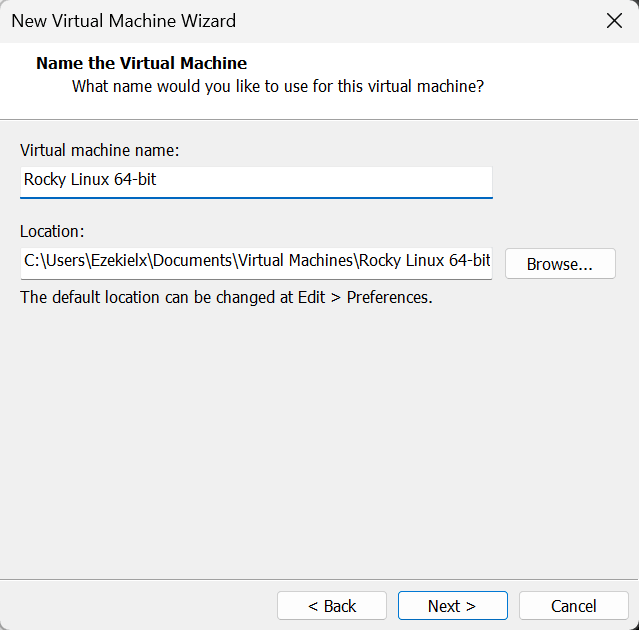Click the "Virtual machine name:" label
Image resolution: width=639 pixels, height=630 pixels.
coord(99,150)
